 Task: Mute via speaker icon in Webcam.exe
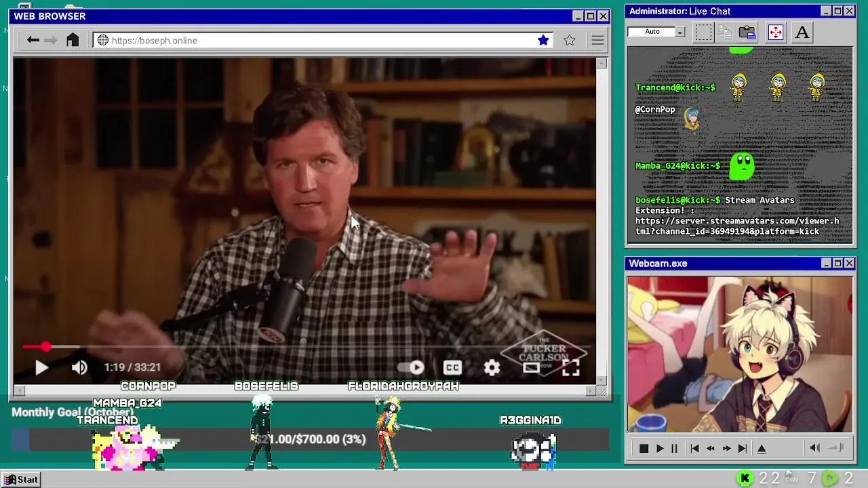815,448
